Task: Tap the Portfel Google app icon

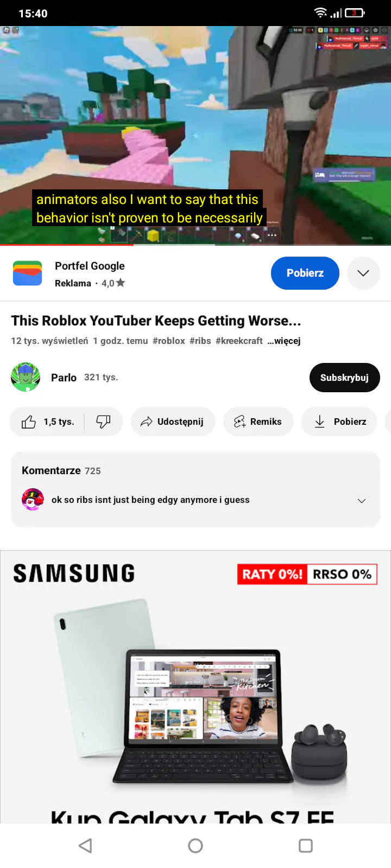Action: [x=28, y=273]
